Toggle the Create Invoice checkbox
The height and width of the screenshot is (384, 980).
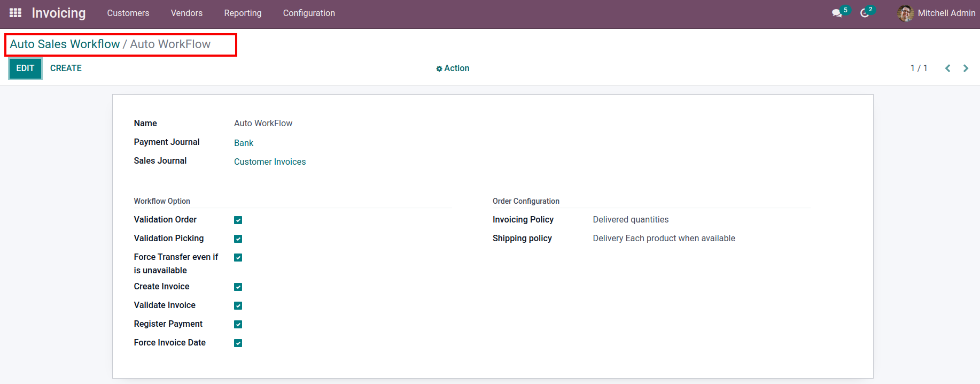(238, 287)
